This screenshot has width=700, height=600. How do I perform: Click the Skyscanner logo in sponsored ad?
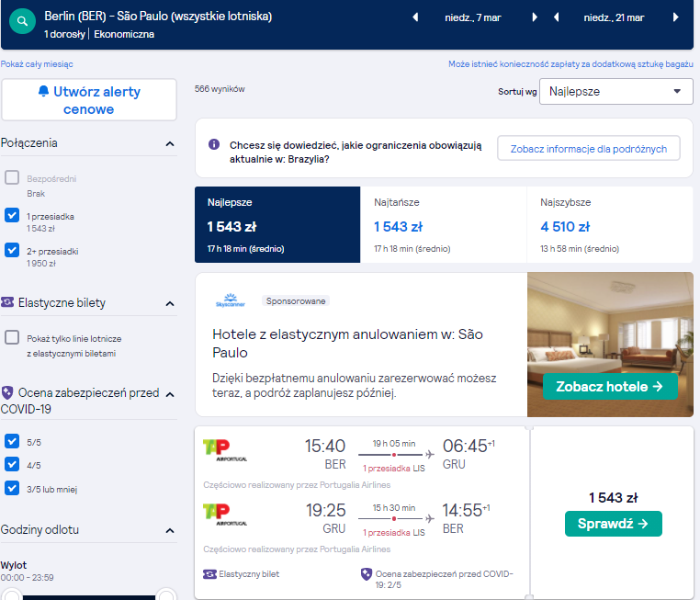[x=231, y=300]
